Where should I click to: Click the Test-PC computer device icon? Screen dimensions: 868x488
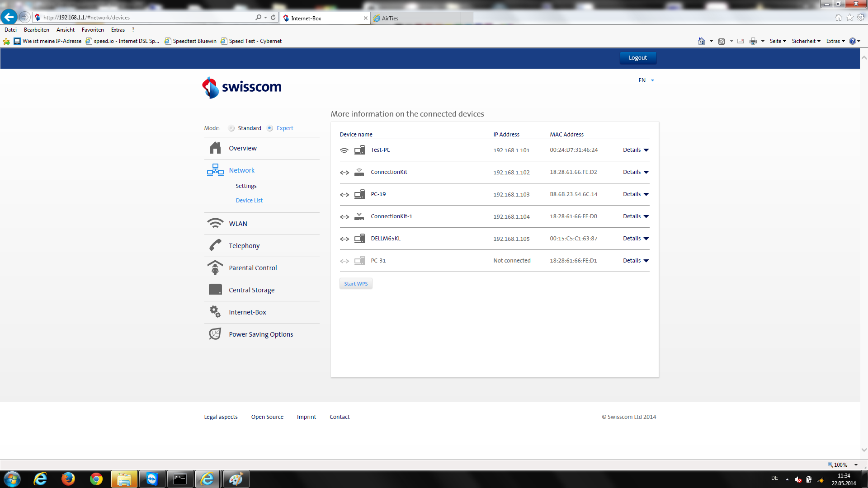pos(359,150)
